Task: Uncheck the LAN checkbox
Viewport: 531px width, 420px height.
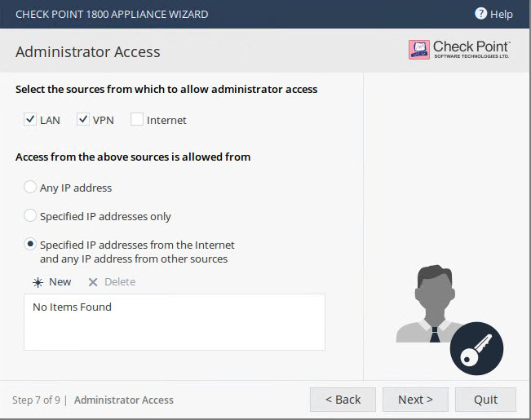Action: (30, 120)
